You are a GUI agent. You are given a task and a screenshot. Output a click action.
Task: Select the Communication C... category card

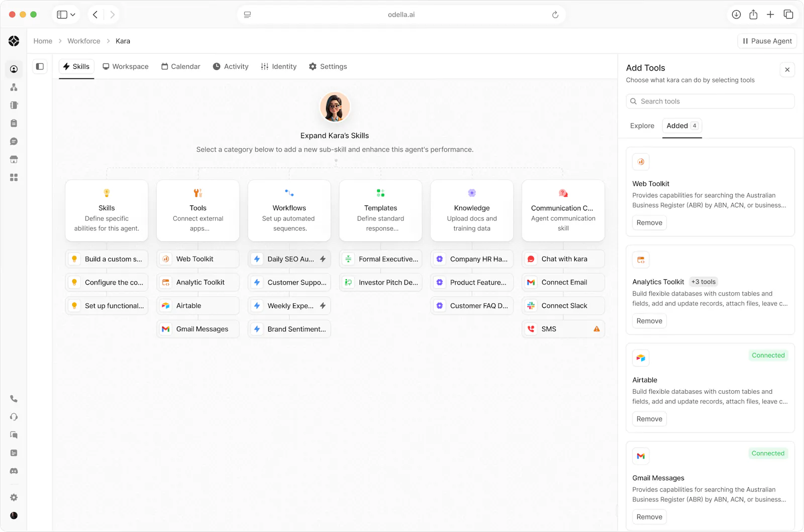tap(563, 210)
